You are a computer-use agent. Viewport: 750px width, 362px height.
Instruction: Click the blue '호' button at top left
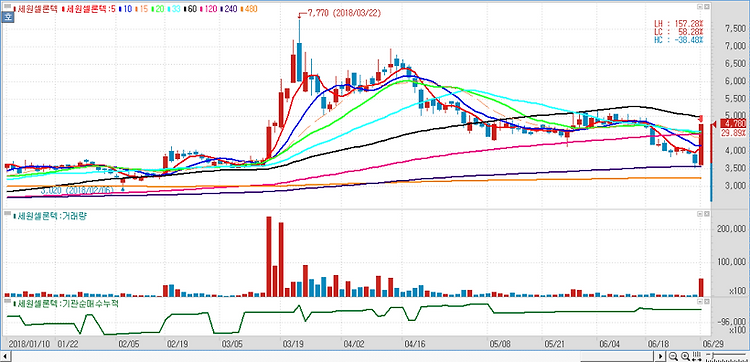[x=8, y=17]
